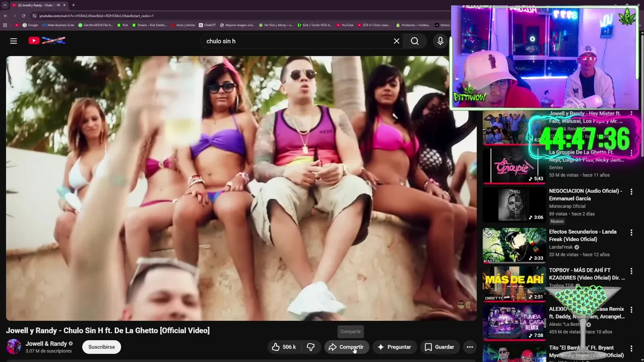Open YouTube bookmark in bar
Image resolution: width=644 pixels, height=362 pixels.
tap(345, 25)
